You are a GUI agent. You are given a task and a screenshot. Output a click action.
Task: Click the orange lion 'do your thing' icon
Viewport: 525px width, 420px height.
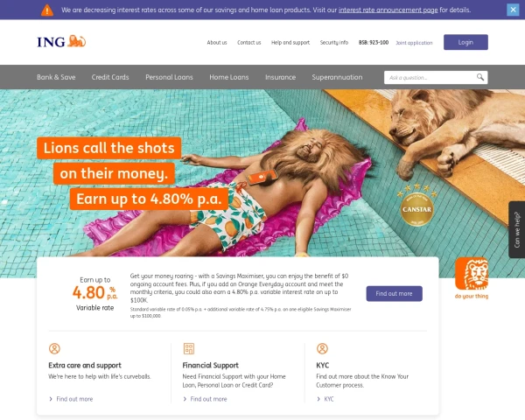click(472, 274)
